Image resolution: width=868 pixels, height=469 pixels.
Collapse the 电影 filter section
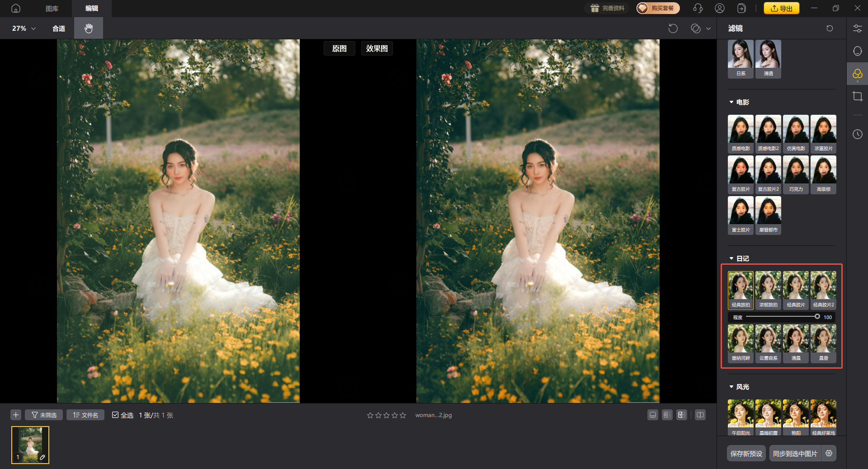tap(731, 102)
